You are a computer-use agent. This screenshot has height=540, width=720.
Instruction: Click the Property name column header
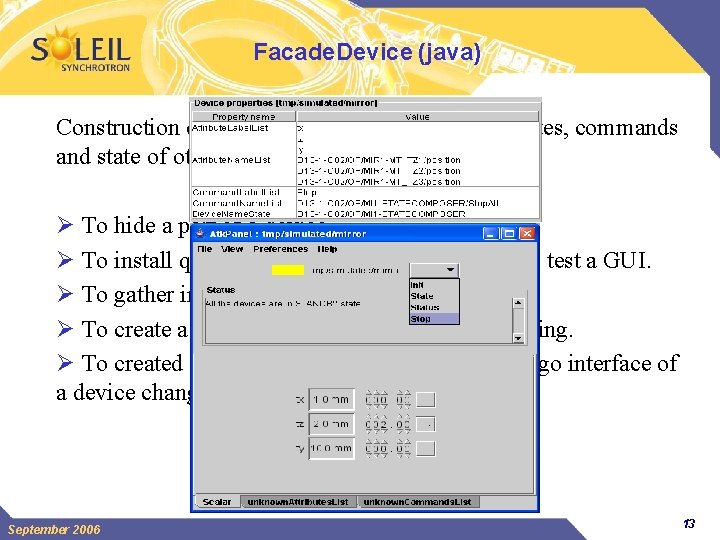point(244,117)
